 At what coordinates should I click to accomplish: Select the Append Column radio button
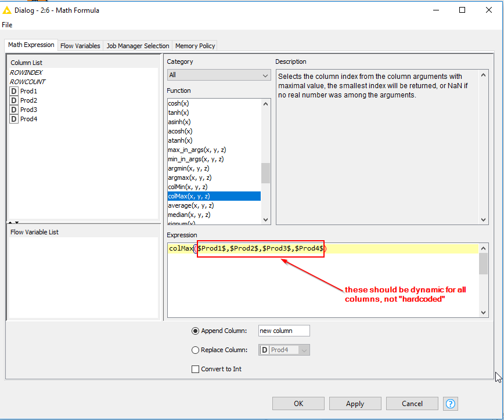195,331
